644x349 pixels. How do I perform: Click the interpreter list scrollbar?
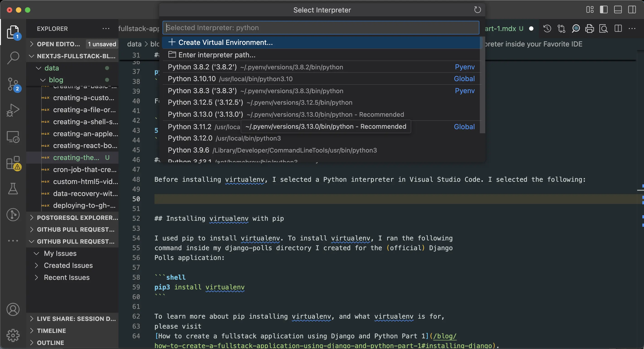click(483, 85)
